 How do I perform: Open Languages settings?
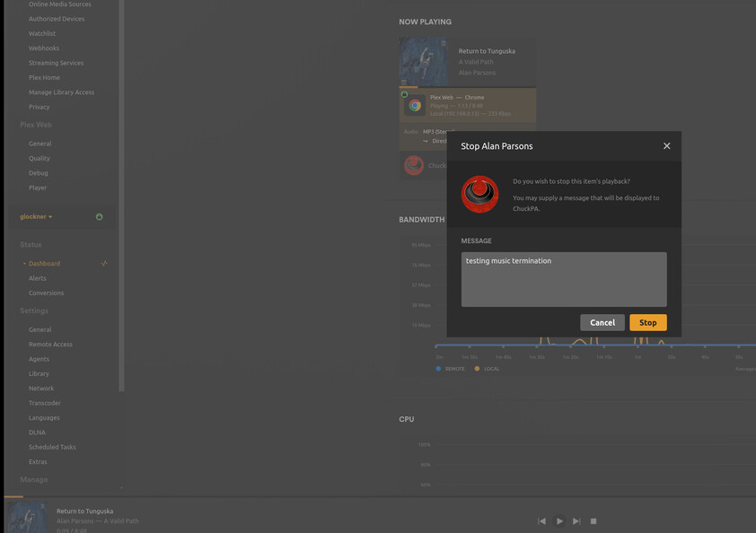tap(44, 418)
